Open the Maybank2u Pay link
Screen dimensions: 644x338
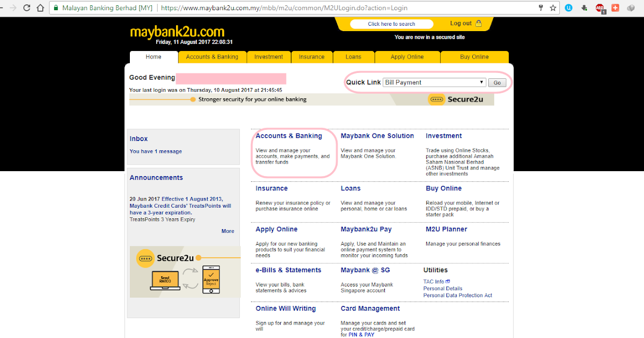366,229
